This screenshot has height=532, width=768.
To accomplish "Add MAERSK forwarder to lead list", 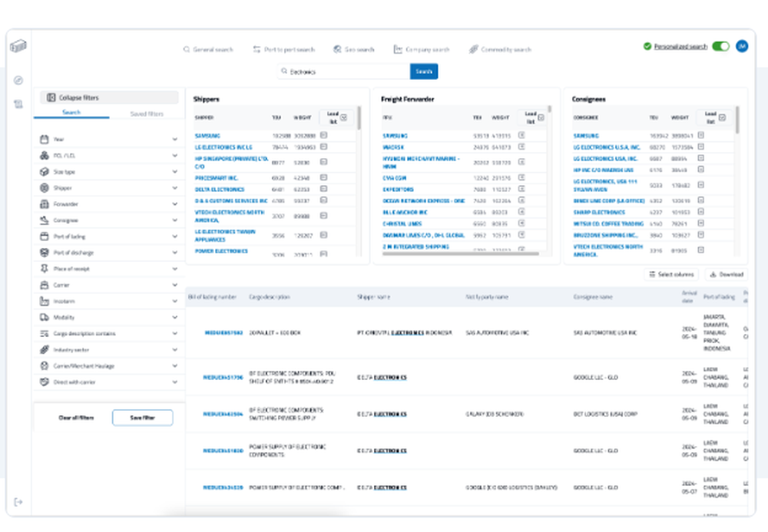I will coord(521,147).
